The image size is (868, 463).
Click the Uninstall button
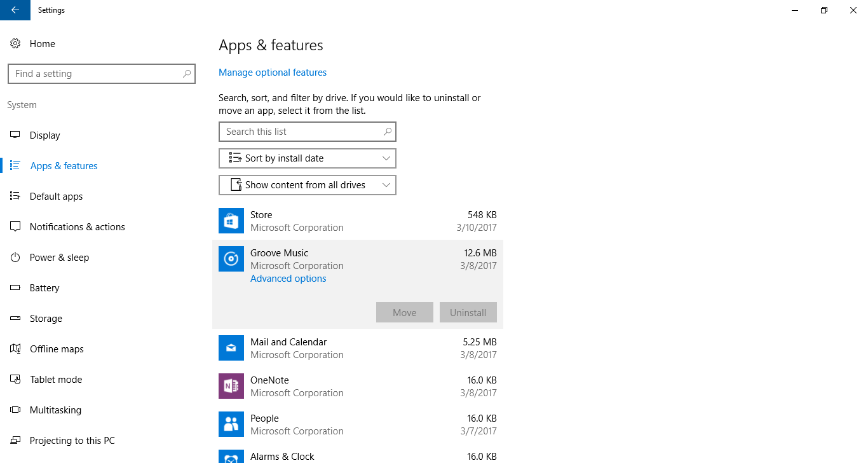468,312
